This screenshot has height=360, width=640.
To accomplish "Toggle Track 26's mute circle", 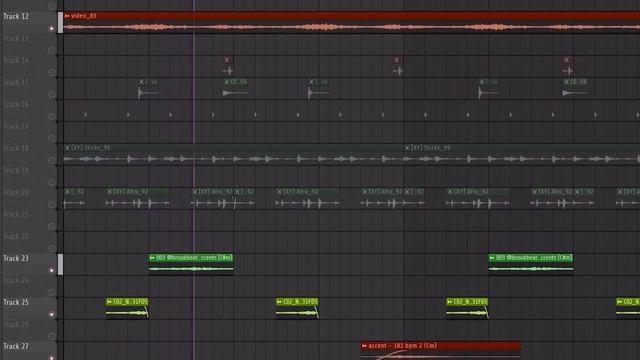I will [x=51, y=336].
